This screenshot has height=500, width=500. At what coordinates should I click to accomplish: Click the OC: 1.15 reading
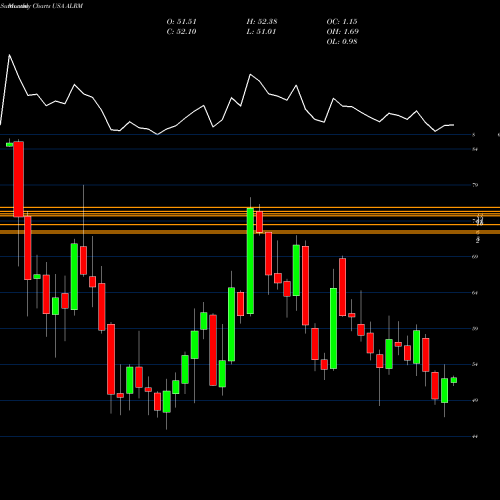(342, 22)
